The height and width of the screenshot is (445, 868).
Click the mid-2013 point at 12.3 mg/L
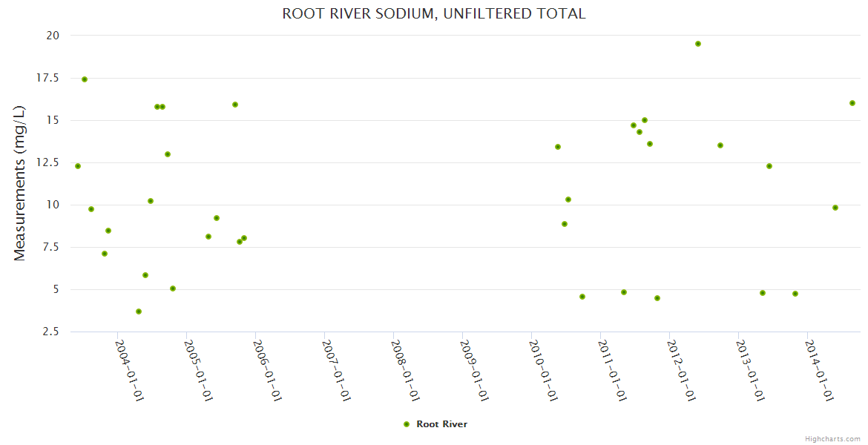click(769, 166)
